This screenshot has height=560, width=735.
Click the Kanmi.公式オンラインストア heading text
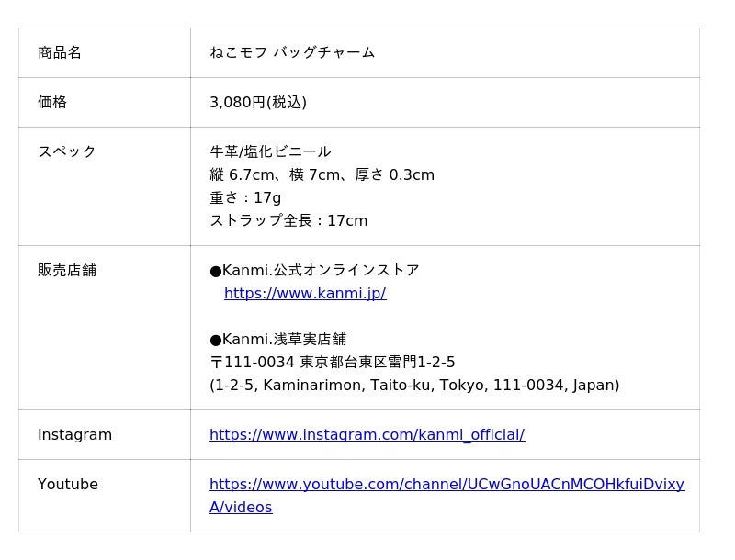coord(320,271)
